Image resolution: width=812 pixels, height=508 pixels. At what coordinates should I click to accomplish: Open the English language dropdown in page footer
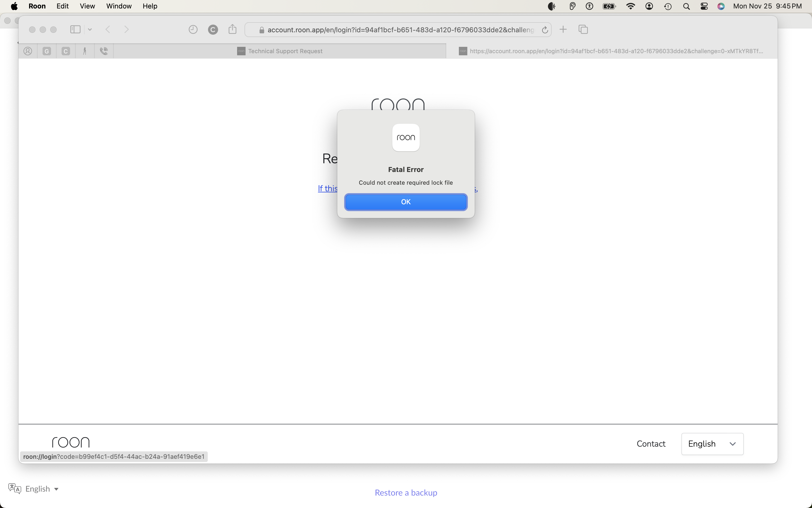pyautogui.click(x=712, y=444)
